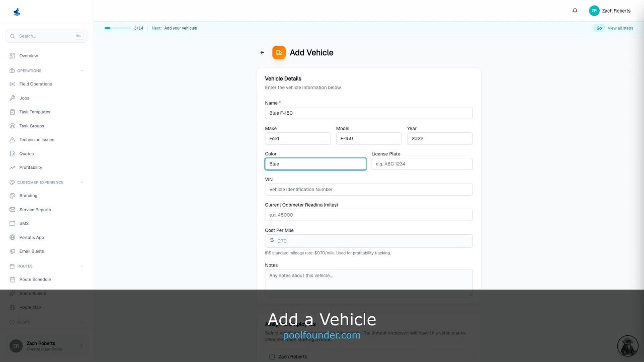Click the Model field containing F-150

pyautogui.click(x=369, y=138)
